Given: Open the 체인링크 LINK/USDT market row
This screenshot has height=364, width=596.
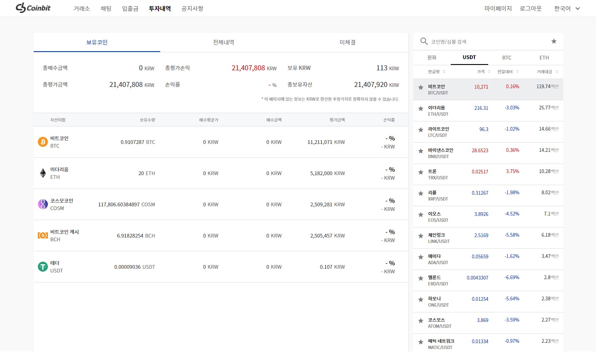Looking at the screenshot, I should [x=488, y=238].
